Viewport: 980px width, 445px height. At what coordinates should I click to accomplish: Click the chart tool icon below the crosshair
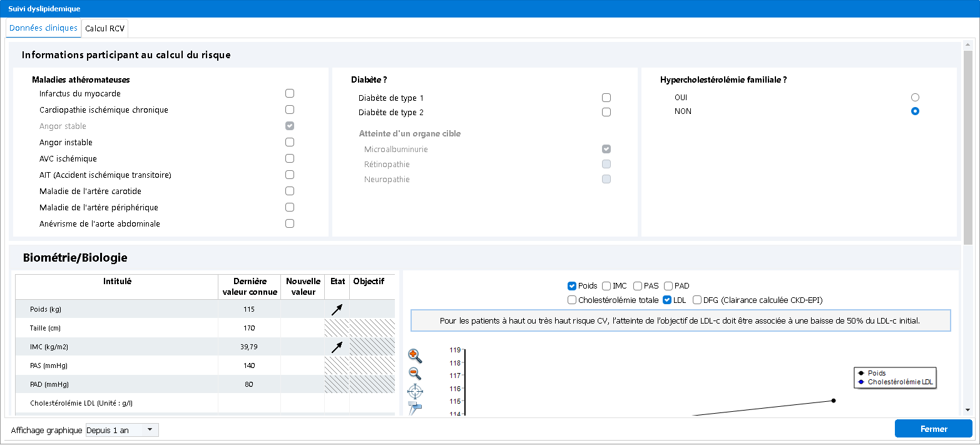(415, 408)
